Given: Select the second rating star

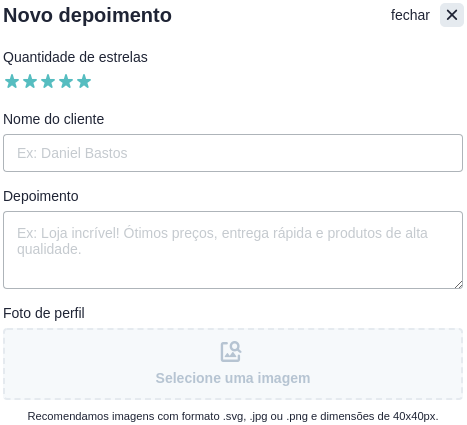Looking at the screenshot, I should (x=30, y=81).
